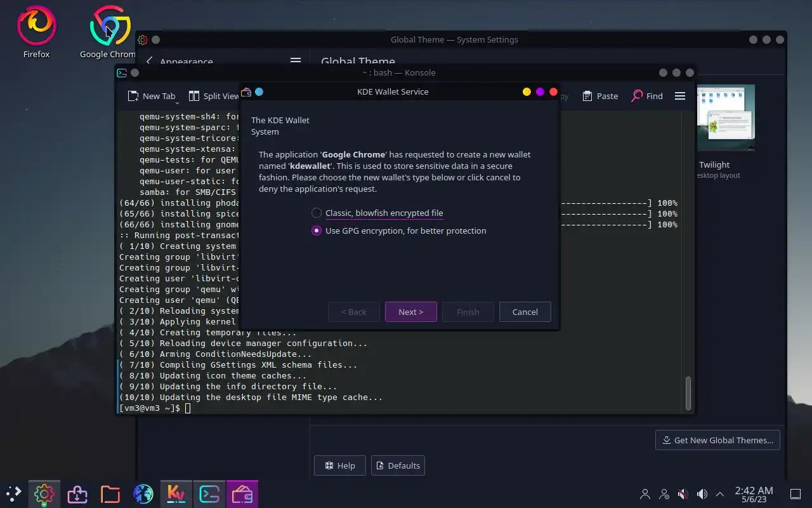Click Paste in Konsole toolbar
812x508 pixels.
[x=600, y=96]
